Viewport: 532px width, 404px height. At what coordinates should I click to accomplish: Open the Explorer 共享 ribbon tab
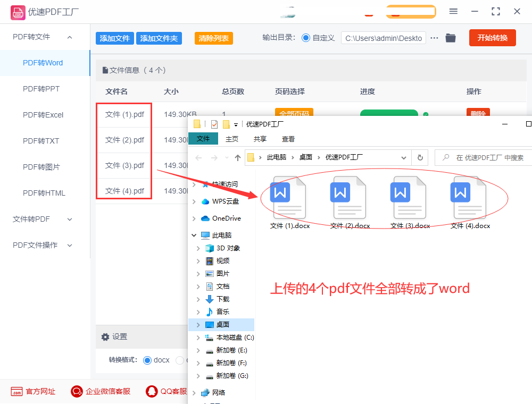[260, 139]
